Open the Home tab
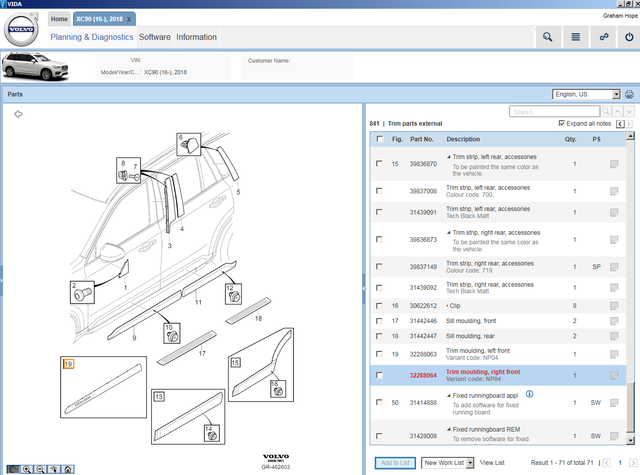 (59, 19)
